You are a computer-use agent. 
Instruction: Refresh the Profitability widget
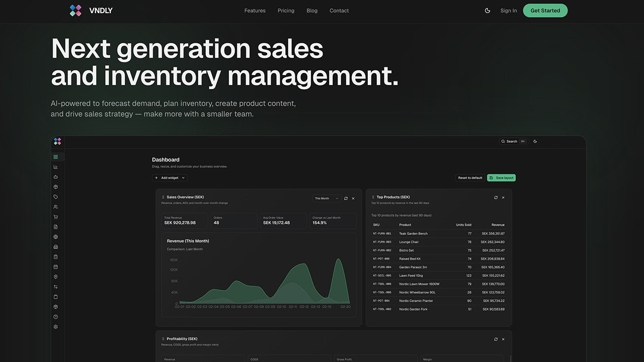496,339
